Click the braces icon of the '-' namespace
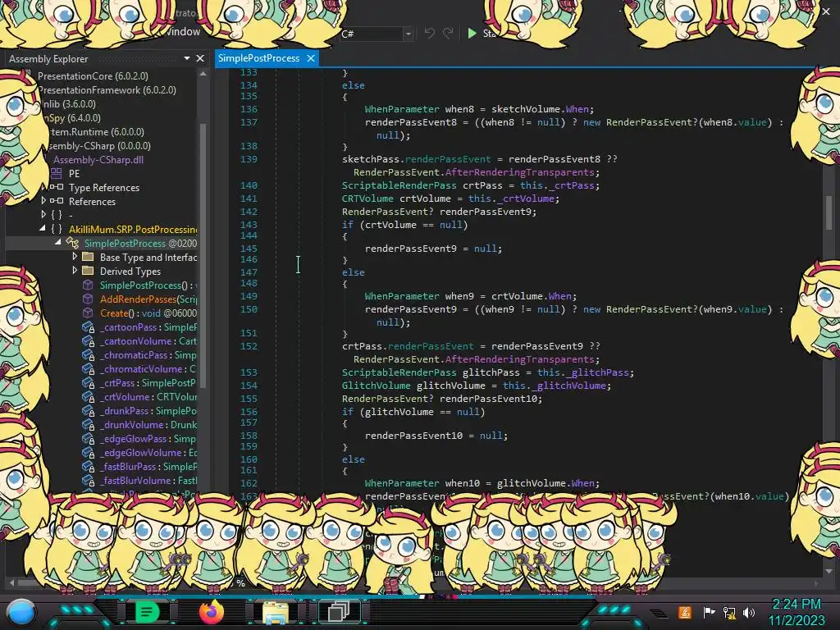The width and height of the screenshot is (840, 630). point(57,215)
